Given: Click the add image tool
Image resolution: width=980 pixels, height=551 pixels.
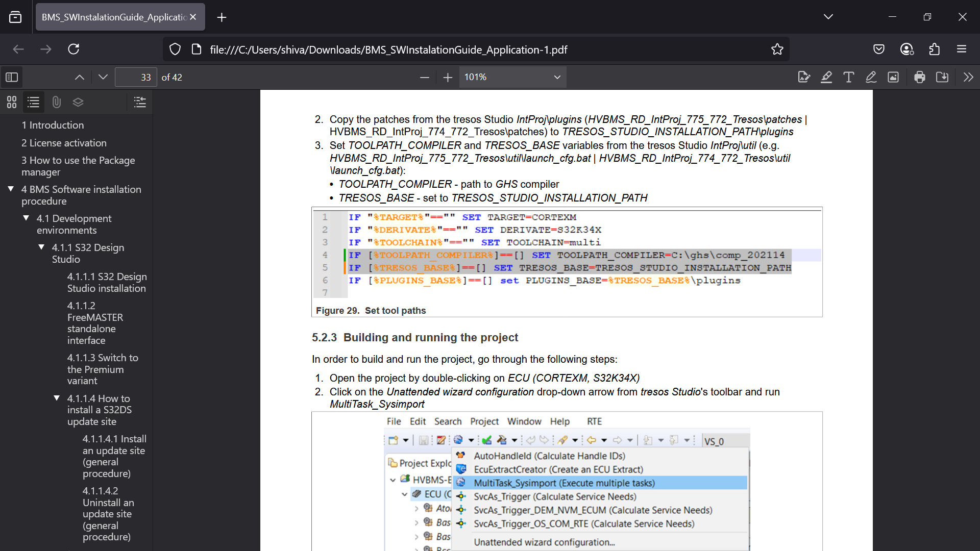Looking at the screenshot, I should click(893, 77).
